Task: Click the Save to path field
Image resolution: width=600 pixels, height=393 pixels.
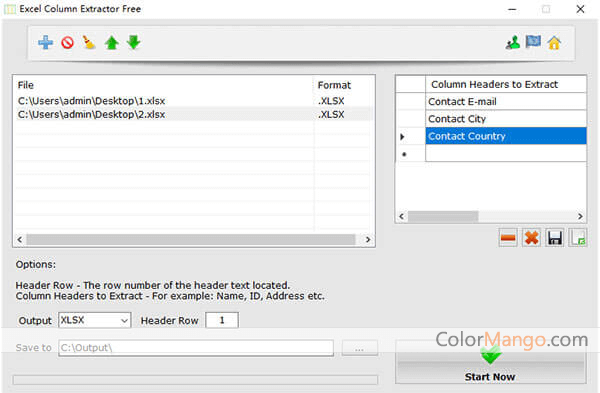Action: pos(196,348)
